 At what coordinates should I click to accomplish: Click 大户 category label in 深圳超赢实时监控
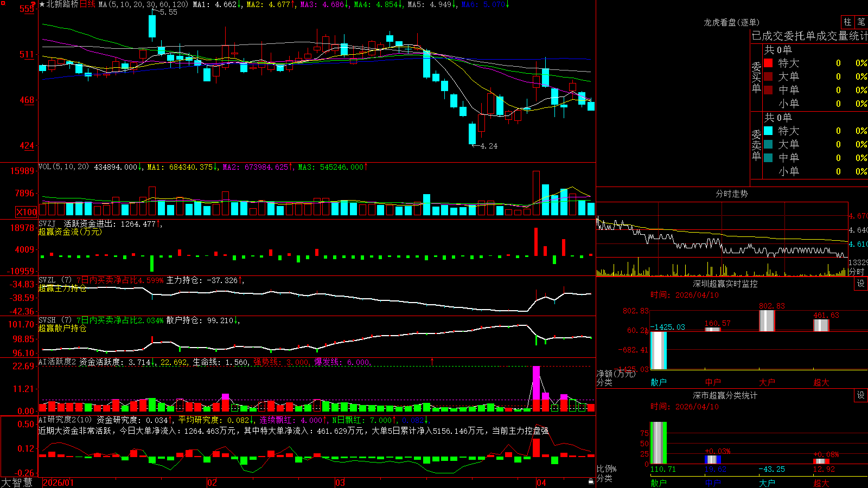[x=767, y=382]
